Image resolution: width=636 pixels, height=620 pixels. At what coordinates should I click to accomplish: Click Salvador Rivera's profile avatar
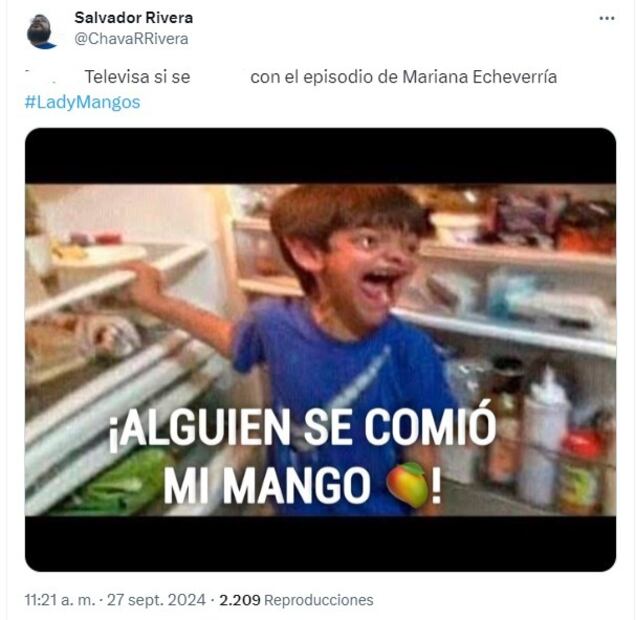pyautogui.click(x=42, y=32)
